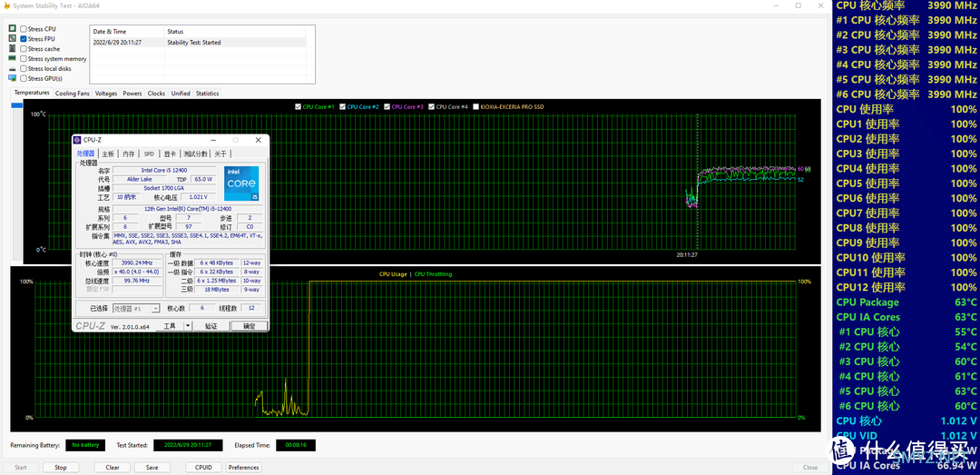980x475 pixels.
Task: Click the CPU-Z window title icon
Action: coord(77,140)
